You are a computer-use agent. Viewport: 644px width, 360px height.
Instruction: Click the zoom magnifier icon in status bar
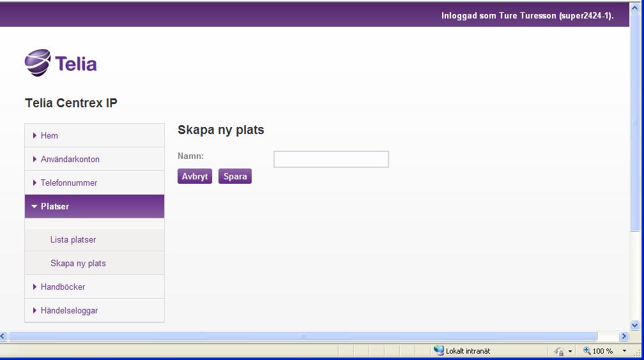click(x=587, y=350)
